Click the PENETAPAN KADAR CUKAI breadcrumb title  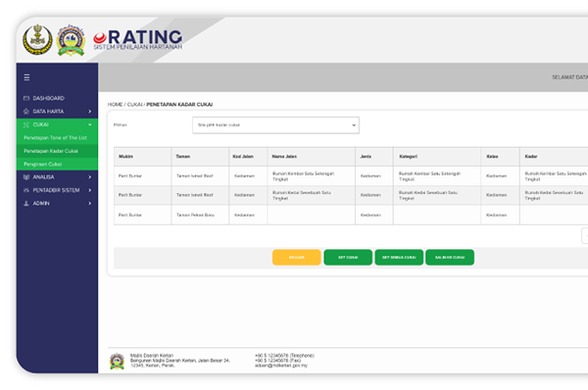point(179,105)
